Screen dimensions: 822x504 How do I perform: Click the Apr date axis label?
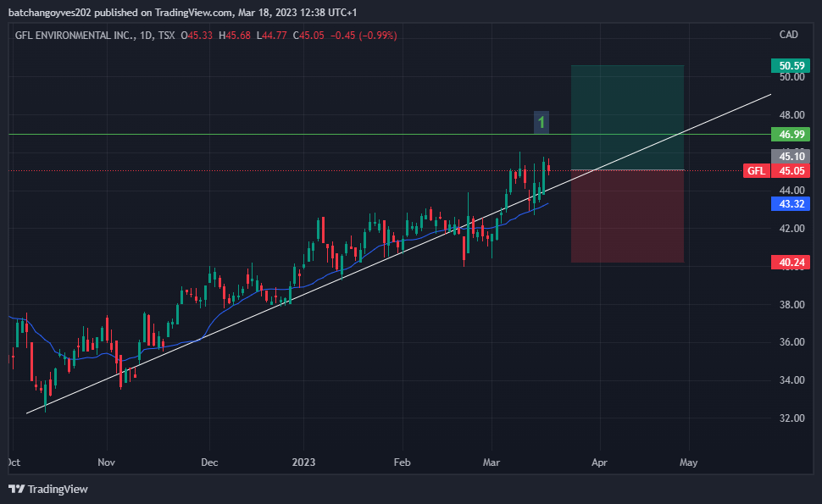tap(599, 462)
